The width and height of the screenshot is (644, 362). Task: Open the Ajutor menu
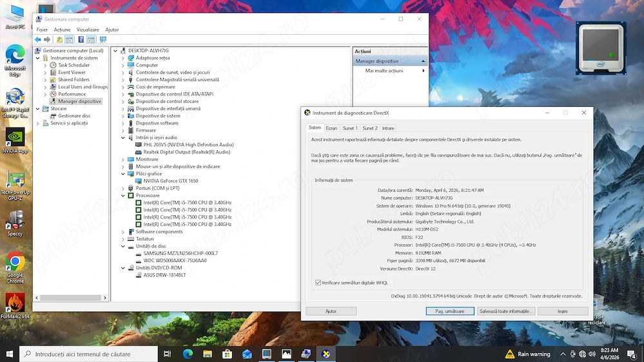click(x=112, y=30)
